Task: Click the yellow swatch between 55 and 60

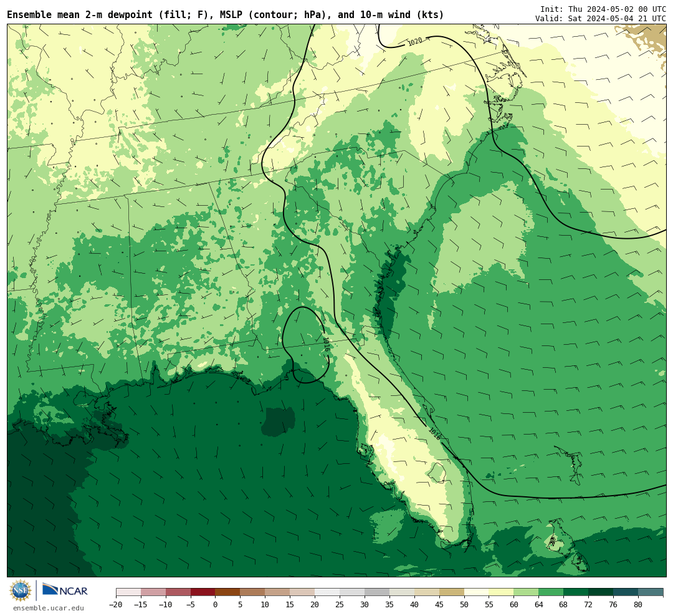Action: point(502,592)
